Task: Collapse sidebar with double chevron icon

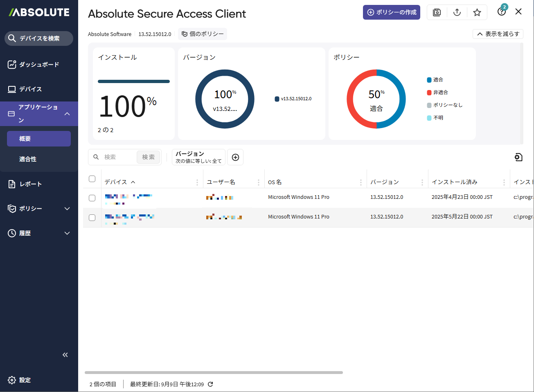Action: [x=65, y=355]
